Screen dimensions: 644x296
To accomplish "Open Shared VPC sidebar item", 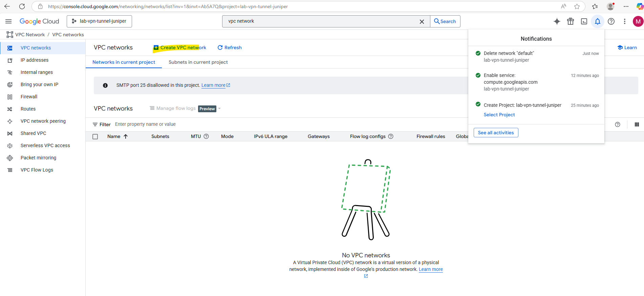I will (43, 133).
